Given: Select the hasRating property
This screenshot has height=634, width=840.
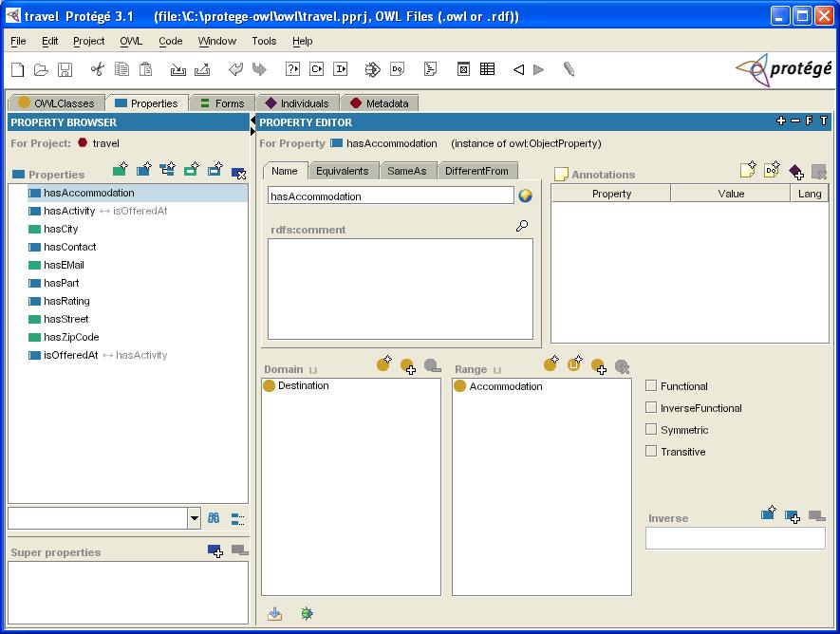Looking at the screenshot, I should [67, 301].
